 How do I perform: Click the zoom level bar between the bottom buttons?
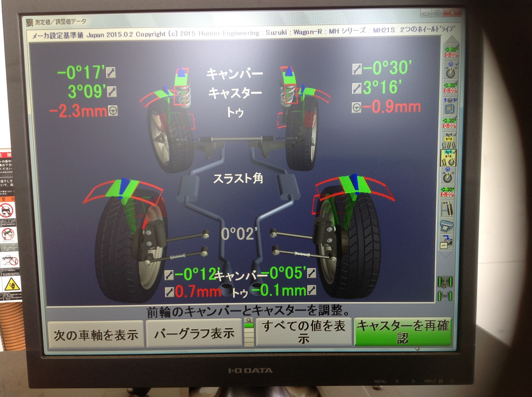[249, 335]
